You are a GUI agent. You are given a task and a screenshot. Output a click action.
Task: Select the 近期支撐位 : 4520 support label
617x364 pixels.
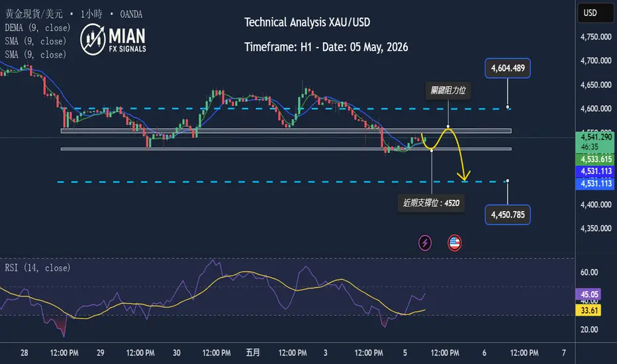coord(431,203)
